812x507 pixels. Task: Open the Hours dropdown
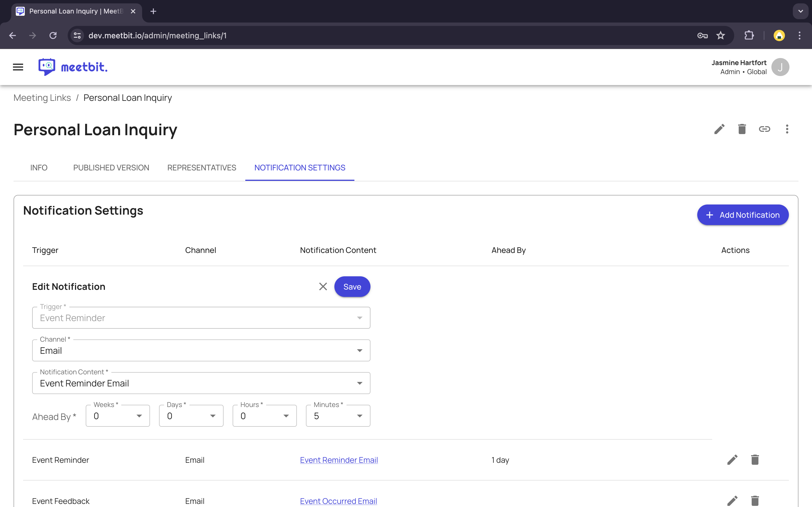264,416
